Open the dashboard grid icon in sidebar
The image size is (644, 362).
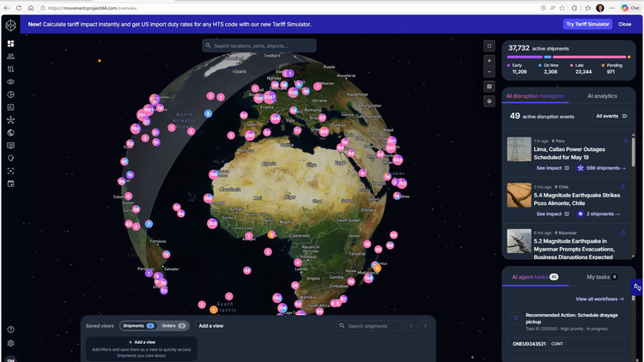(10, 44)
